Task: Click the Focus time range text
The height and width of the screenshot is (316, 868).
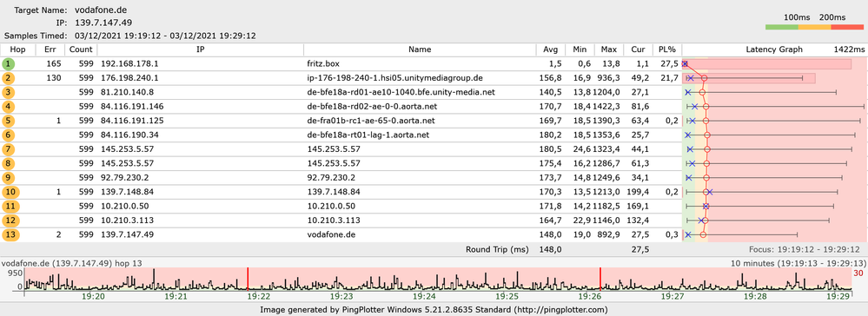Action: click(805, 249)
